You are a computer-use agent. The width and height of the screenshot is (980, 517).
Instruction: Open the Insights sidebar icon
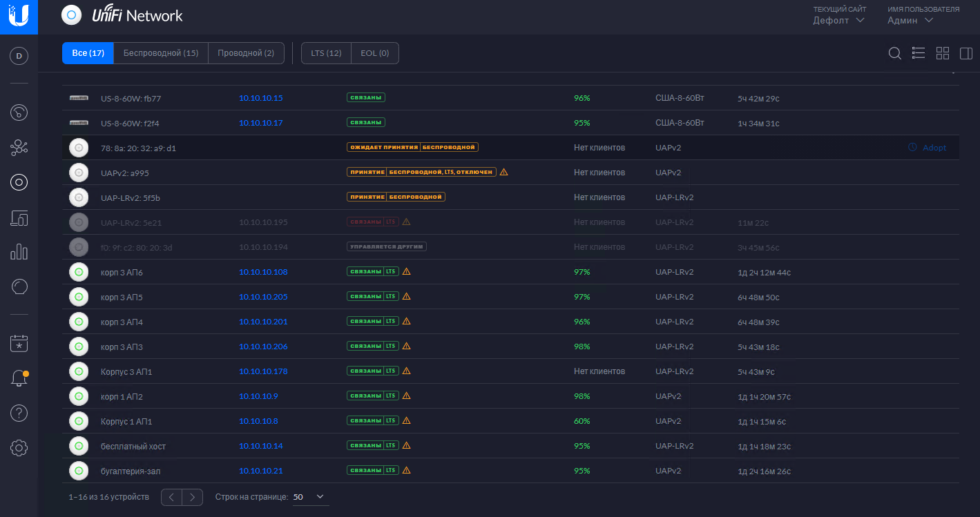19,286
